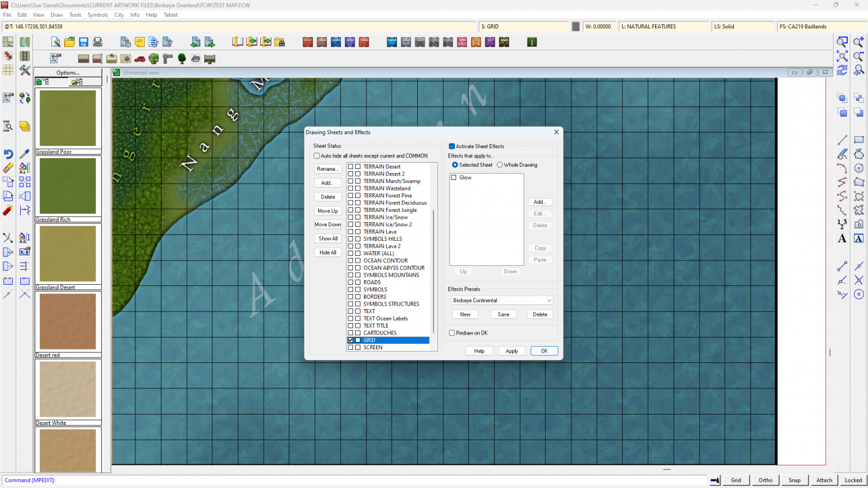Click the Fractal polygon tool
This screenshot has height=488, width=868.
pos(859,210)
